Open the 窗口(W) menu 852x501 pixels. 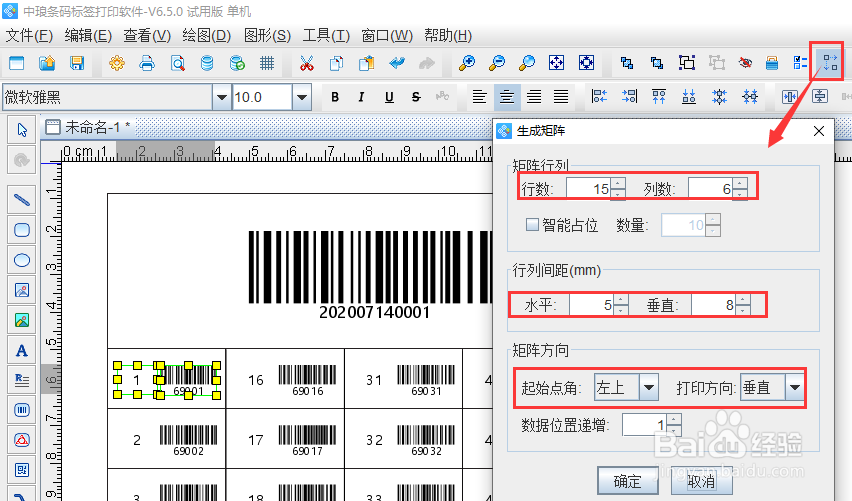pyautogui.click(x=387, y=36)
